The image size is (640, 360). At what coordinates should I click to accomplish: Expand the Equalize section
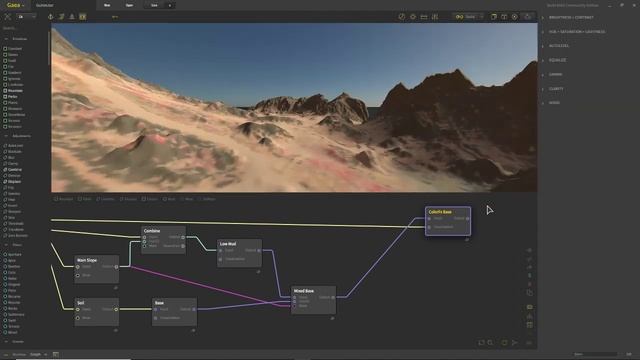click(x=557, y=60)
